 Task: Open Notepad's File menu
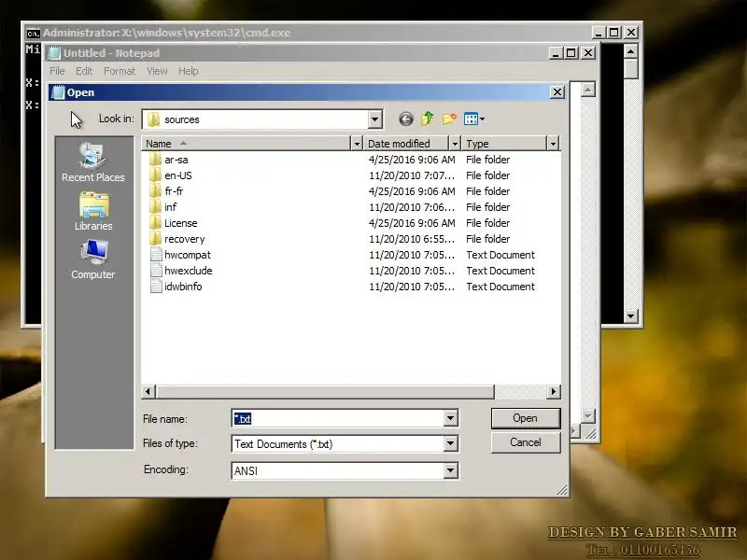pyautogui.click(x=57, y=71)
